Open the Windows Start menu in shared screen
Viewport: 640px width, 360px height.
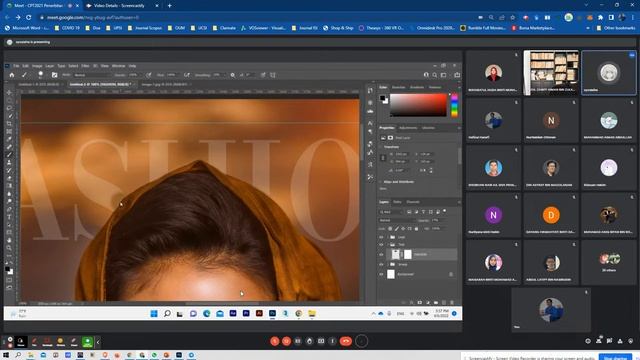[154, 313]
